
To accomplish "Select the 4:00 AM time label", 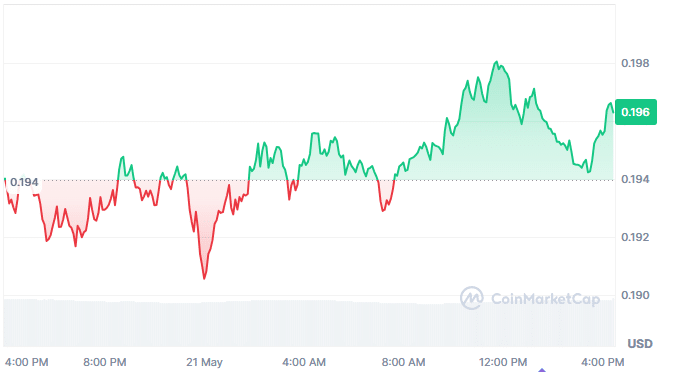I will (x=304, y=362).
